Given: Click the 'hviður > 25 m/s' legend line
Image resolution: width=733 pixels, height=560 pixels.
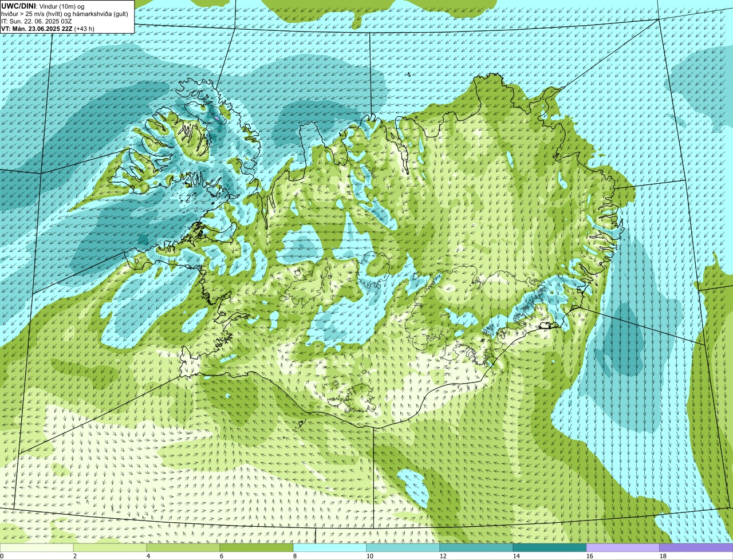Looking at the screenshot, I should (65, 13).
